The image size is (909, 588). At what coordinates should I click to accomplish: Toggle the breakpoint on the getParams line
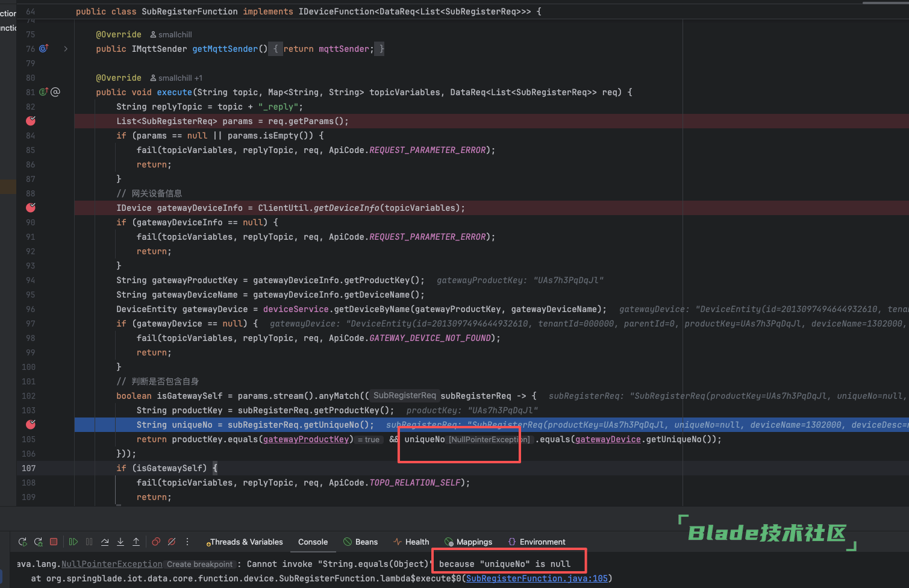31,121
